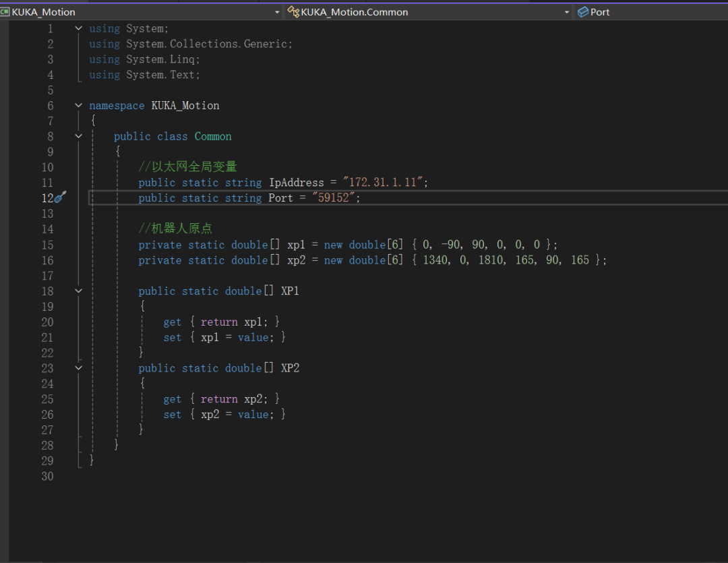Image resolution: width=728 pixels, height=563 pixels.
Task: Click the green Ethernet global variables comment
Action: pyautogui.click(x=188, y=167)
